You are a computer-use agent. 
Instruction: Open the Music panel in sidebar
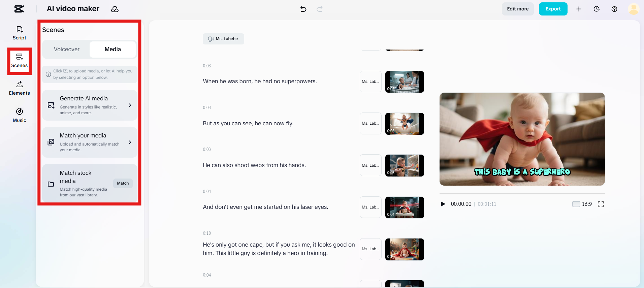tap(19, 115)
